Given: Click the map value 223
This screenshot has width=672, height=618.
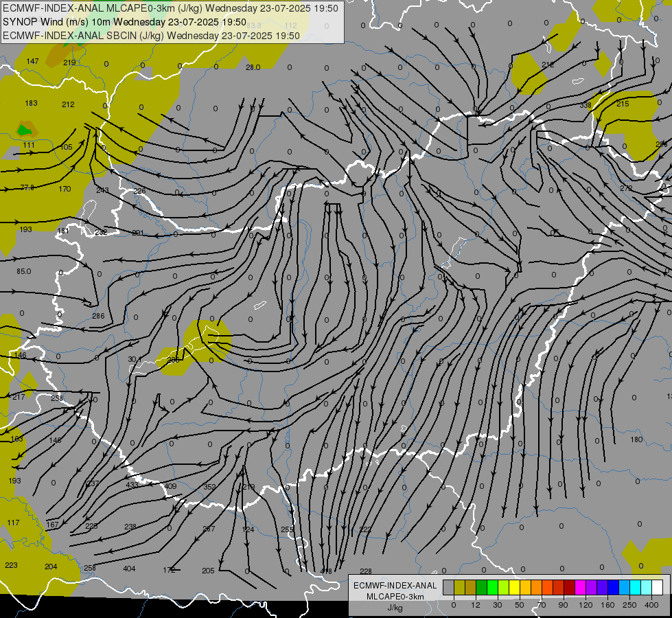Looking at the screenshot, I should click(x=11, y=565).
